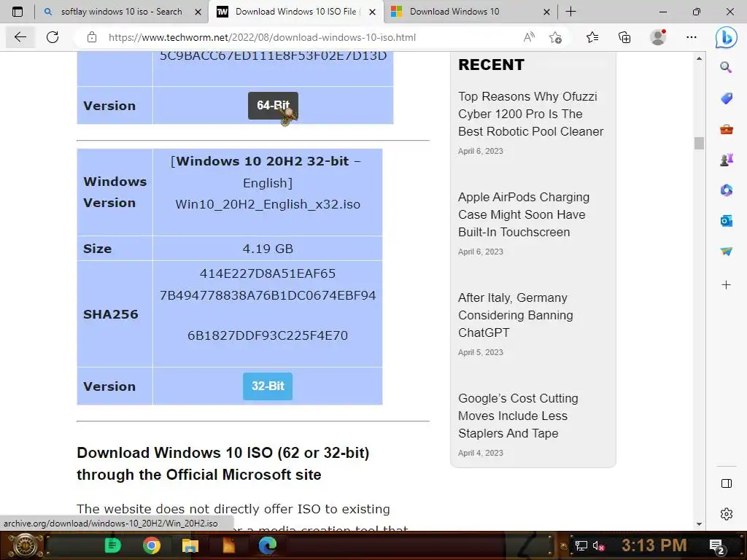This screenshot has width=747, height=560.
Task: Open the sidebar Microsoft 365 icon
Action: click(x=726, y=190)
